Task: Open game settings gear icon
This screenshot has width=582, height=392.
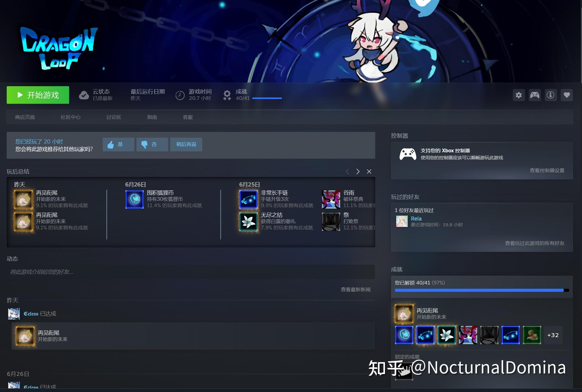Action: coord(519,95)
